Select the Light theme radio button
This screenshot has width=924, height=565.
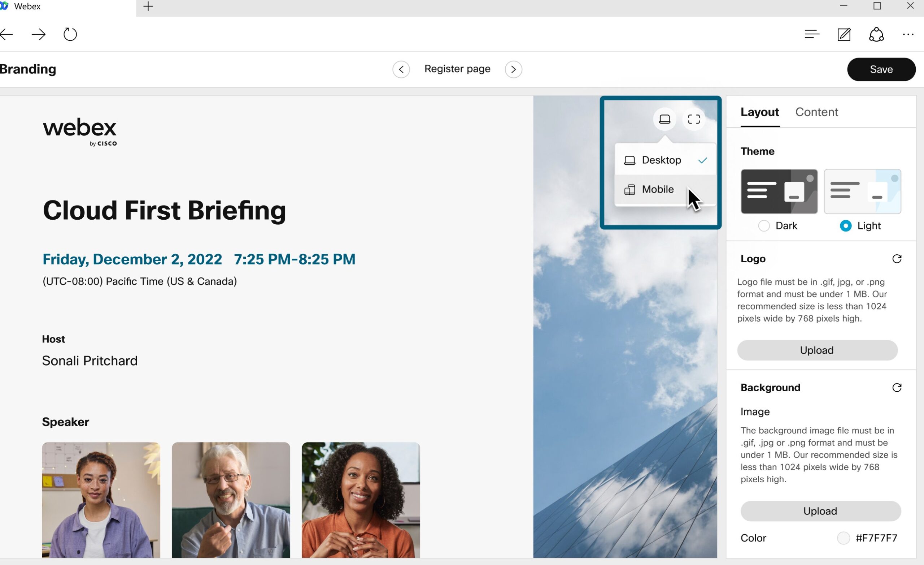coord(845,226)
